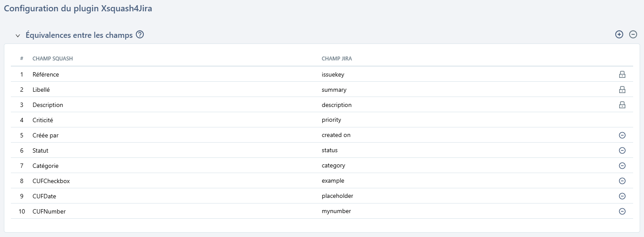Click the remove mapping icon in section header
The height and width of the screenshot is (237, 644).
633,35
